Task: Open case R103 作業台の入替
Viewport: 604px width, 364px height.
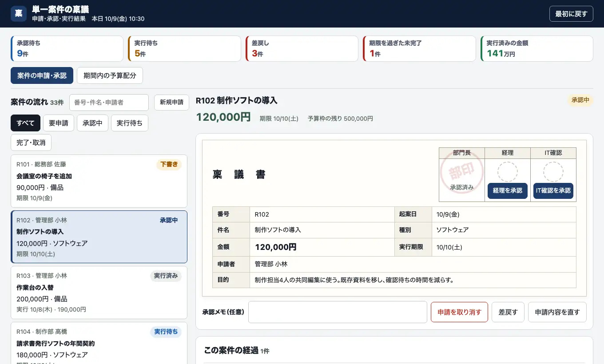Action: click(99, 293)
